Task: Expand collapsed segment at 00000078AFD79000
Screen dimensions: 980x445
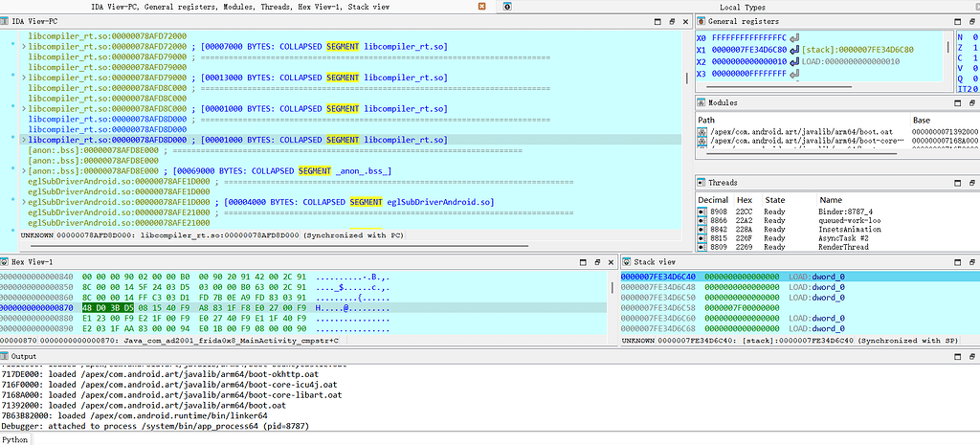Action: pos(24,78)
